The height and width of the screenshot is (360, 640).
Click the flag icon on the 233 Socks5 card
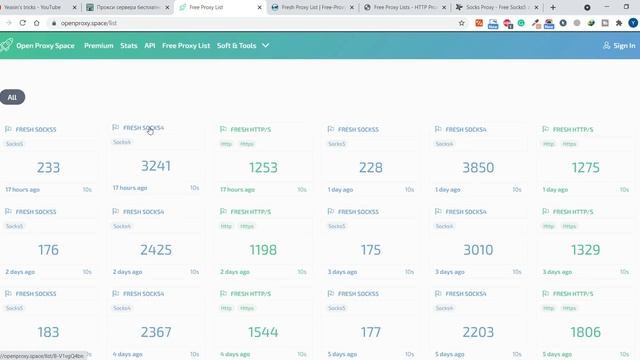click(8, 129)
